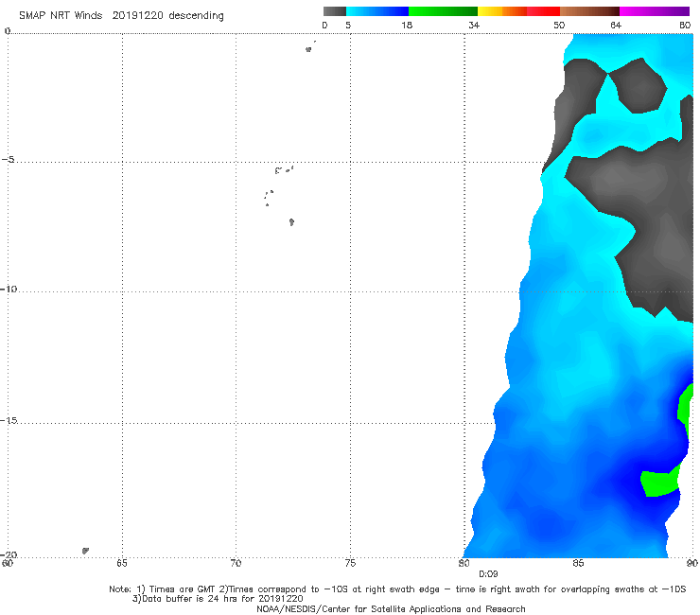Click the "5" label below the color bar
Viewport: 700px width, 615px height.
point(348,25)
